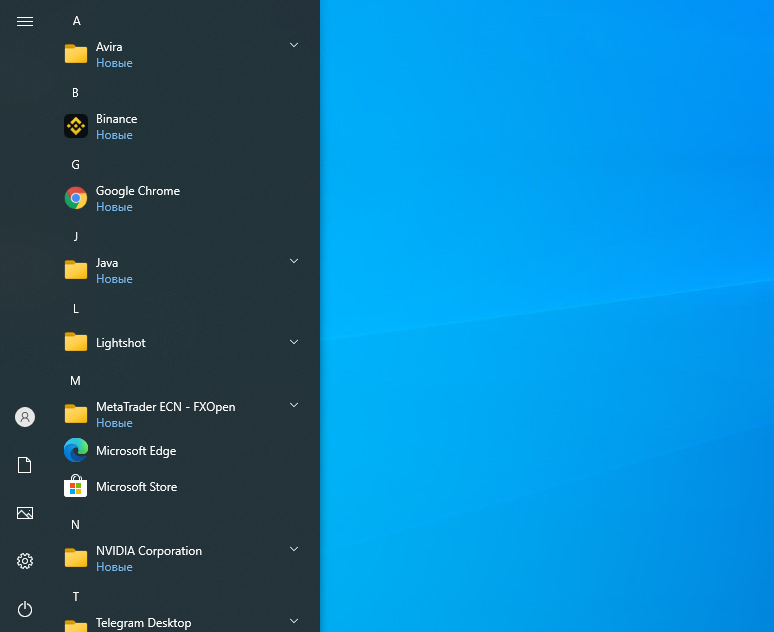The image size is (774, 632).
Task: Expand the Avira folder chevron
Action: pyautogui.click(x=294, y=45)
